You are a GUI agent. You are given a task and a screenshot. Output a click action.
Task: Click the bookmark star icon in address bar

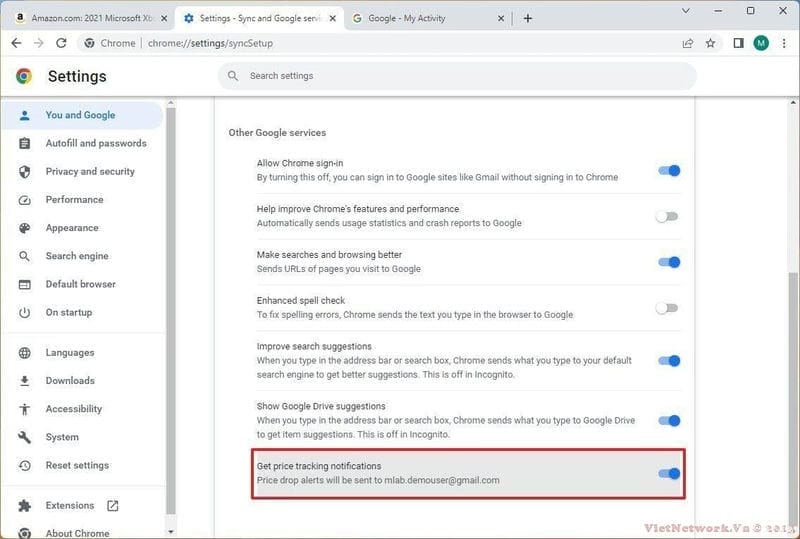711,43
